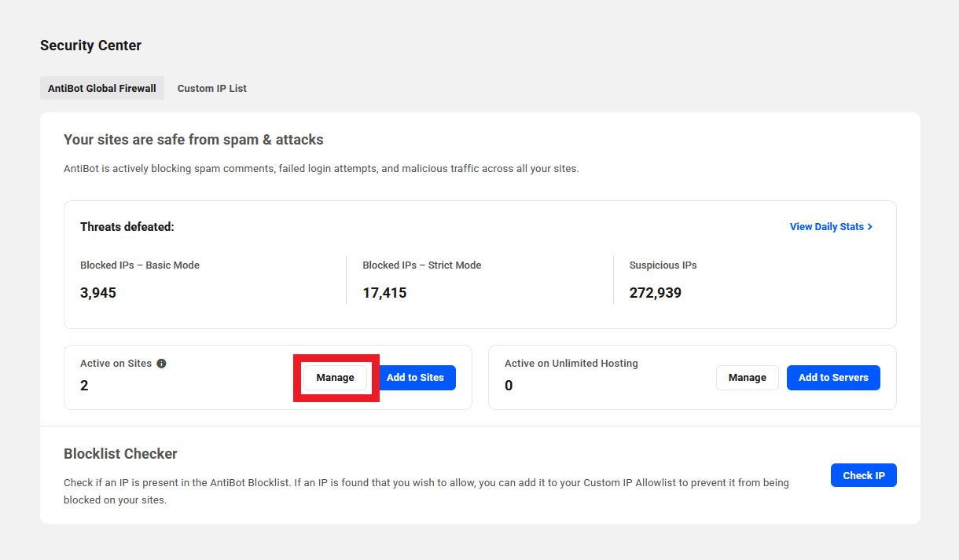Click the Add to Servers button
The height and width of the screenshot is (560, 959).
click(833, 378)
